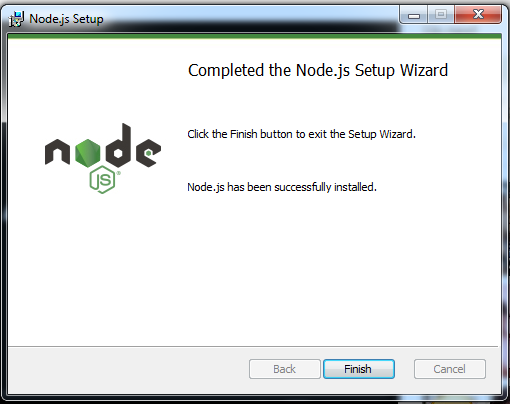This screenshot has width=510, height=404.
Task: Click the Finish button instruction text
Action: pos(301,134)
